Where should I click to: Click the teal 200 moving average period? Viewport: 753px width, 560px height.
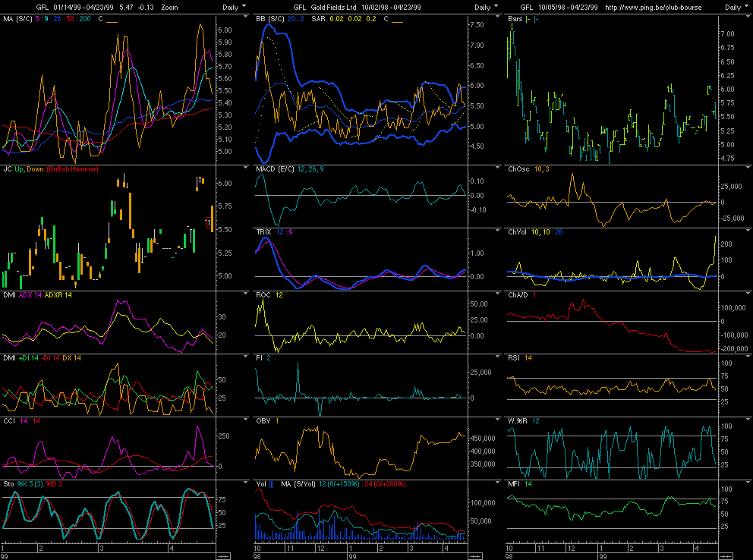[x=85, y=19]
